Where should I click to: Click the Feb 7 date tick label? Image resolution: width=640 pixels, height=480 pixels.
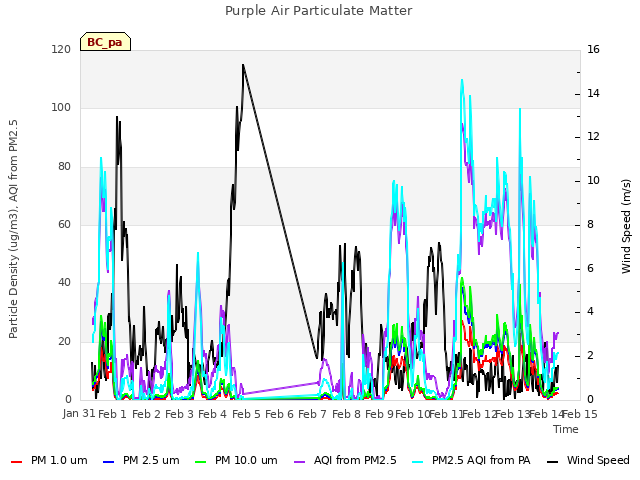pos(312,414)
